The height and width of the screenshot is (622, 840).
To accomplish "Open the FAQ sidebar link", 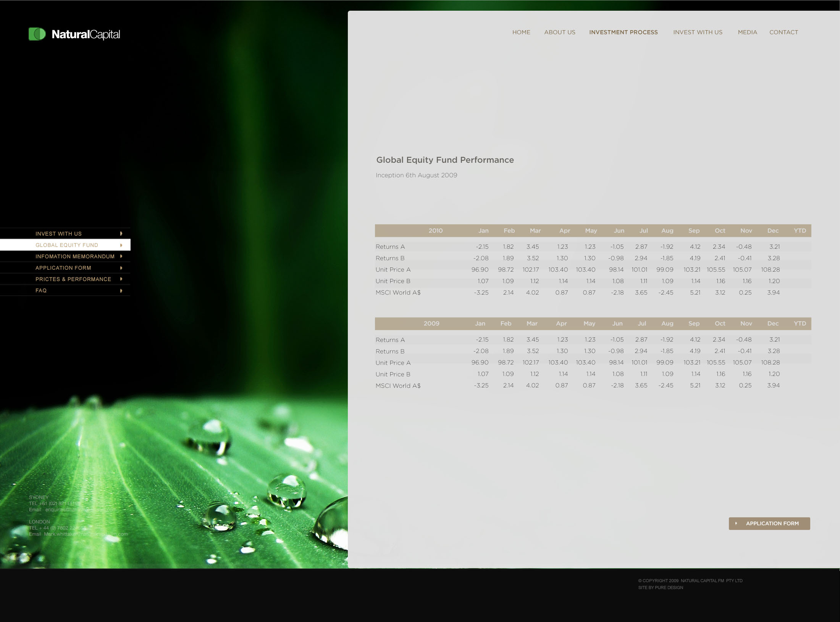I will point(41,290).
